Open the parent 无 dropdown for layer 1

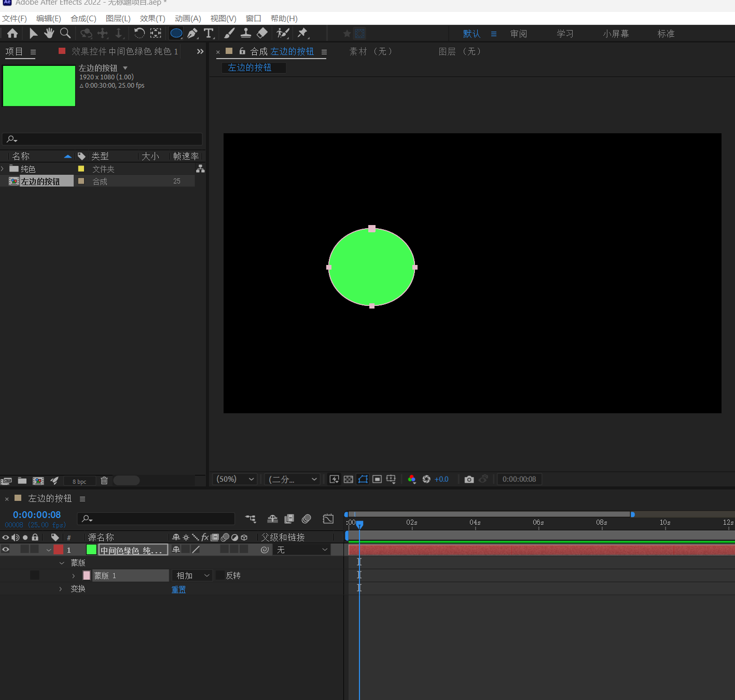(x=302, y=550)
